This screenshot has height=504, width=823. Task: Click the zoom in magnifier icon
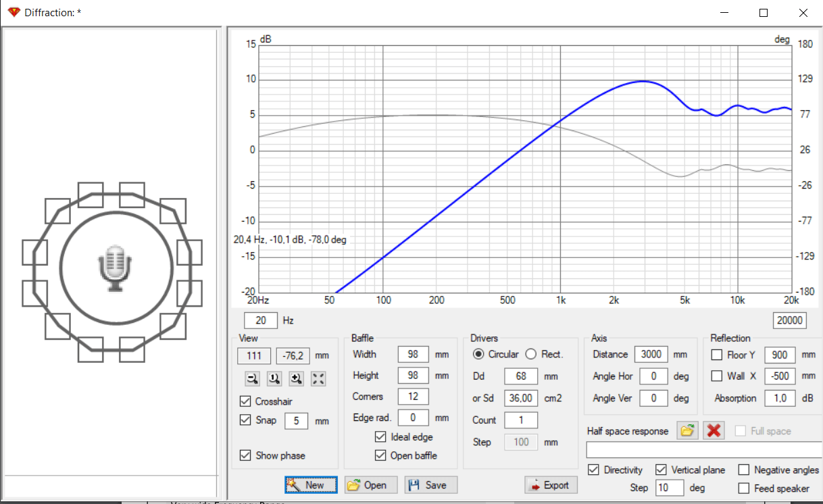(x=297, y=379)
